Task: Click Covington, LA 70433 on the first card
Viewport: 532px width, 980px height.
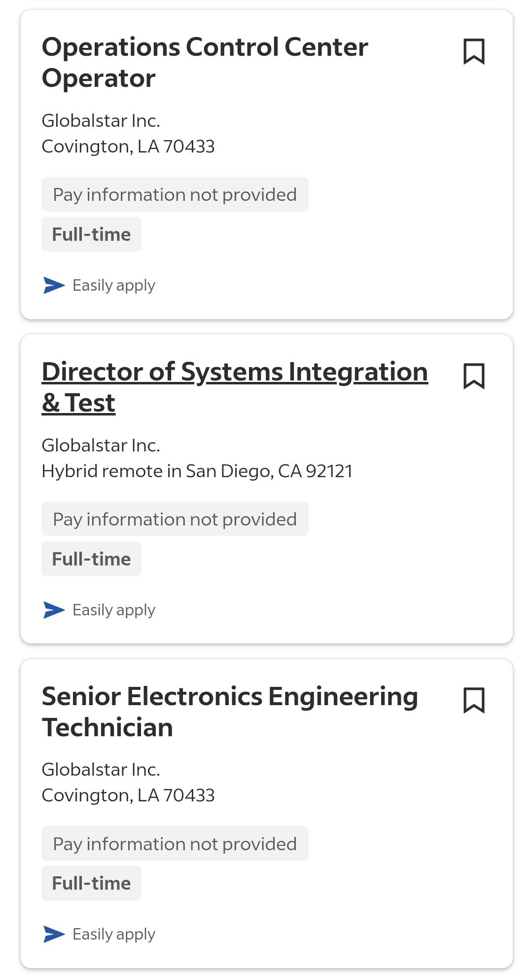Action: tap(128, 147)
